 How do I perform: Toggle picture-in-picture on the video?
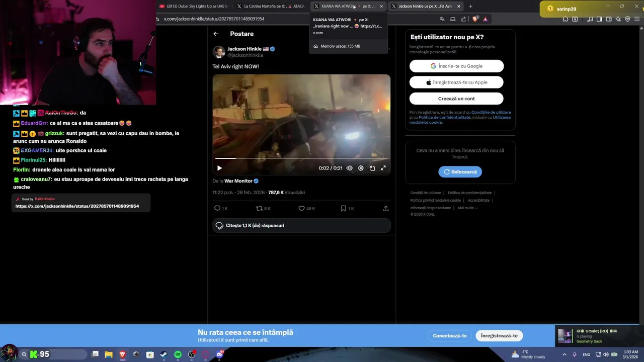372,168
